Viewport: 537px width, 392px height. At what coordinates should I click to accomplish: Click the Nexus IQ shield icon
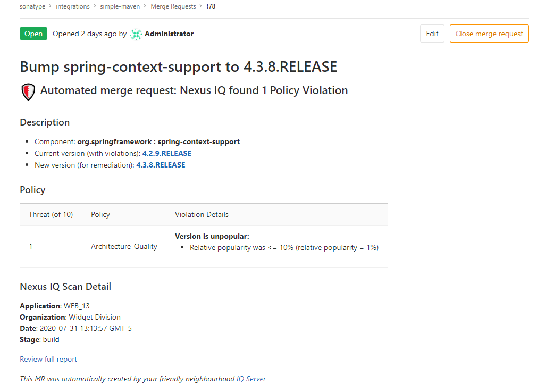point(28,91)
